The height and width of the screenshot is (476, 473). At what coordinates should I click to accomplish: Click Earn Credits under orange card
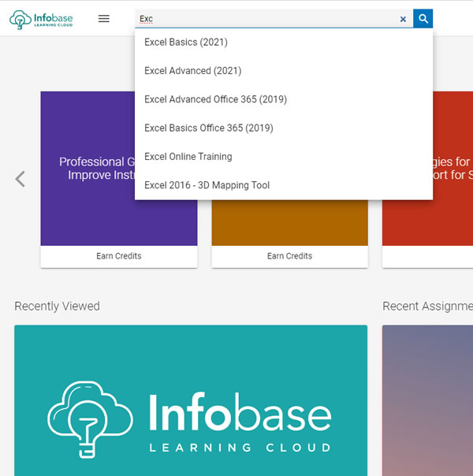pos(289,256)
